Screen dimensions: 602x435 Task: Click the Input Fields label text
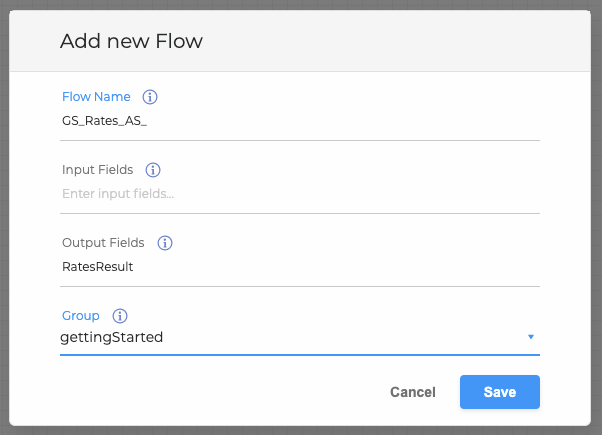point(98,170)
